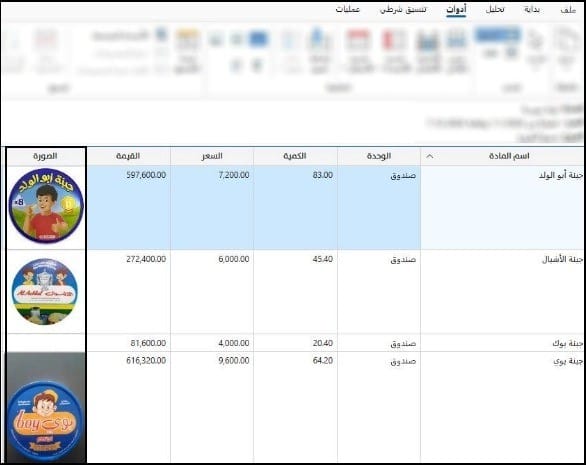Switch to the بداية ribbon tab
The width and height of the screenshot is (586, 465).
click(532, 10)
